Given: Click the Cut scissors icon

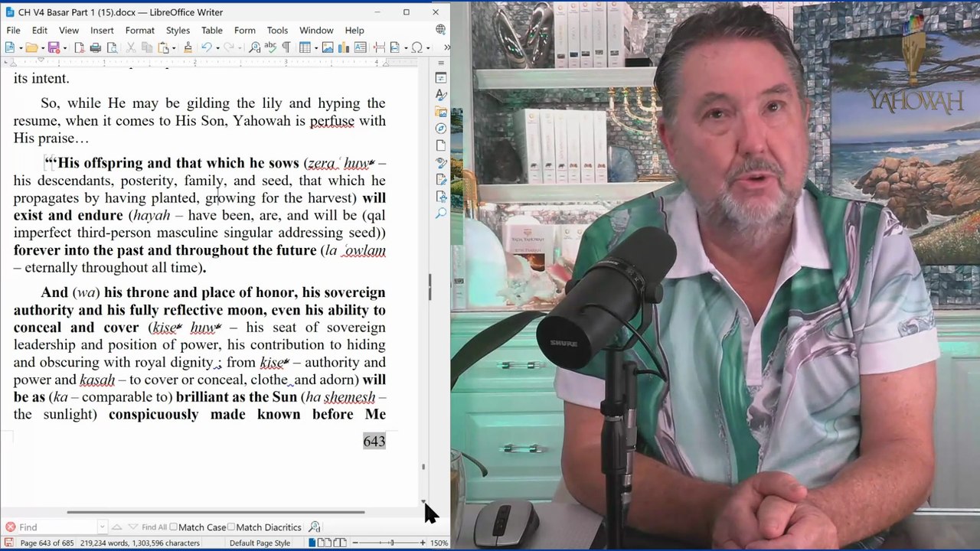Looking at the screenshot, I should coord(131,47).
